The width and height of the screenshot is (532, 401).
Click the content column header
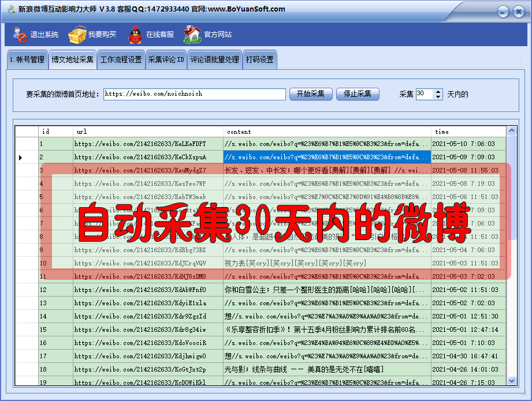point(327,132)
